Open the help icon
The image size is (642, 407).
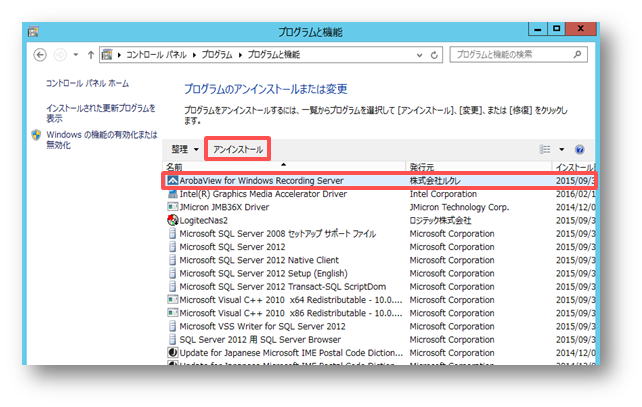click(579, 149)
